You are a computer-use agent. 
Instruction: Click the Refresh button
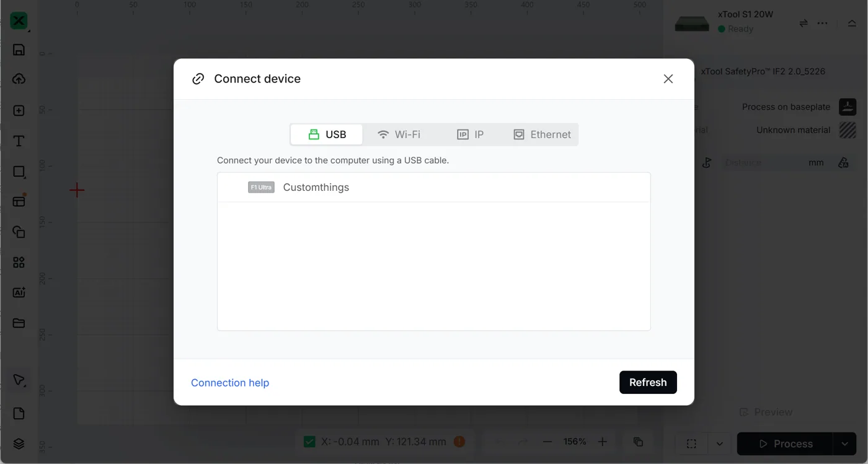648,382
